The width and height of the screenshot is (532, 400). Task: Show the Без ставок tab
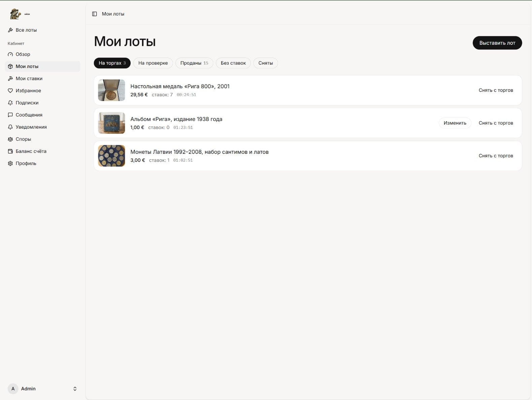coord(233,63)
